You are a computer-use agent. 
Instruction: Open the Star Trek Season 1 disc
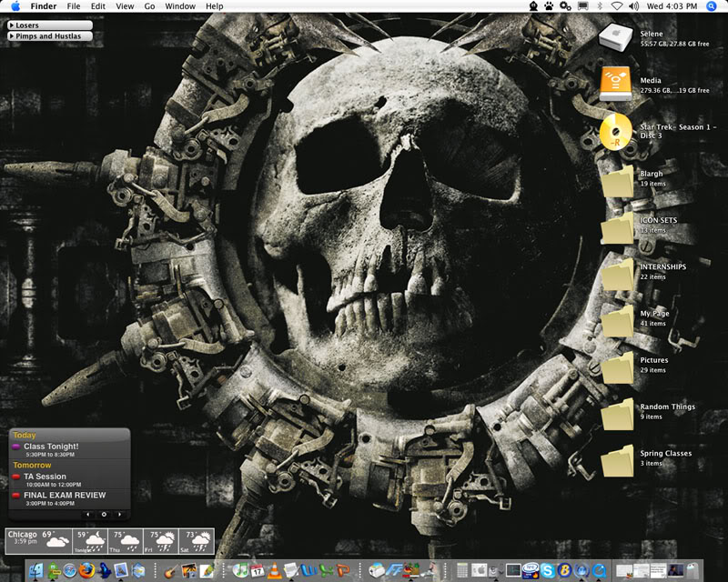[617, 132]
